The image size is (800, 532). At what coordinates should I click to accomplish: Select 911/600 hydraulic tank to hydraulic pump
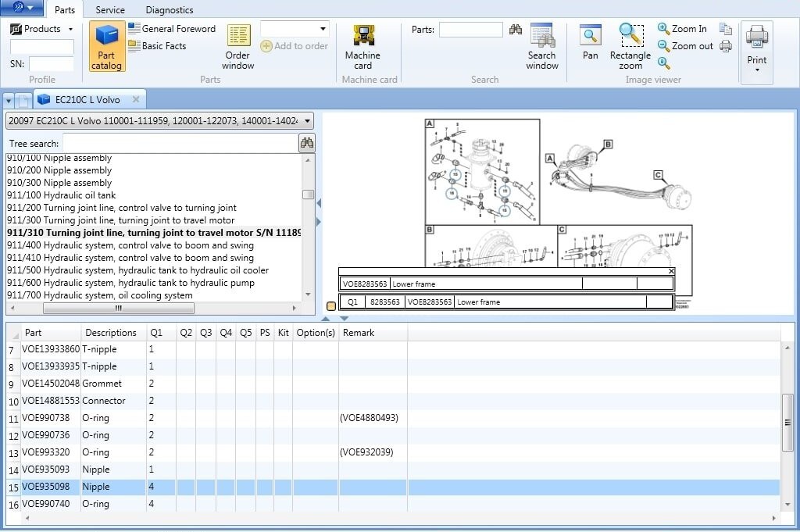(130, 283)
